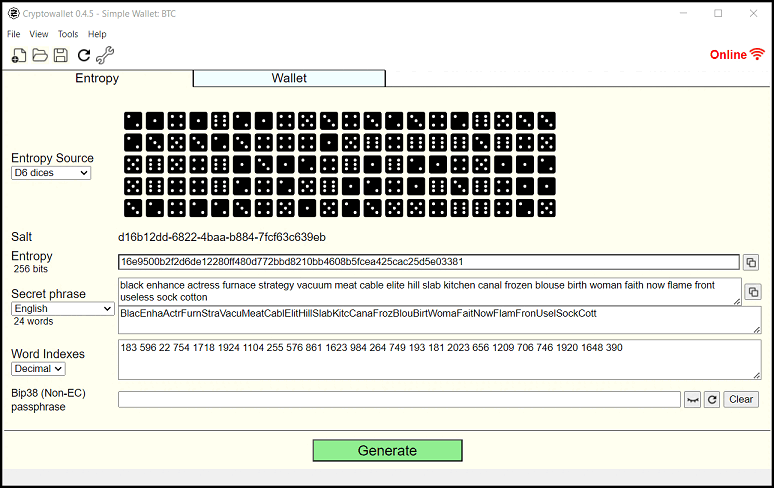Click the abbreviated phrase text area
Viewport: 774px width, 488px height.
click(439, 320)
